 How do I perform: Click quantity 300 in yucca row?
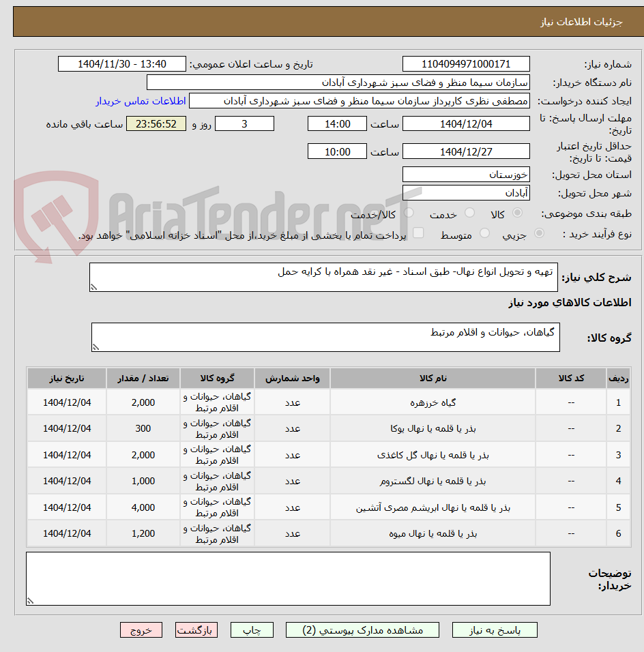[x=143, y=429]
